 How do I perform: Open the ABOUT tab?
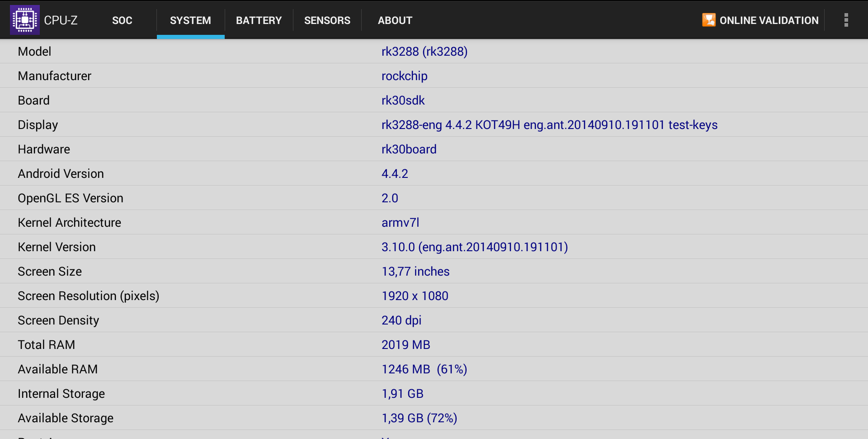point(395,20)
